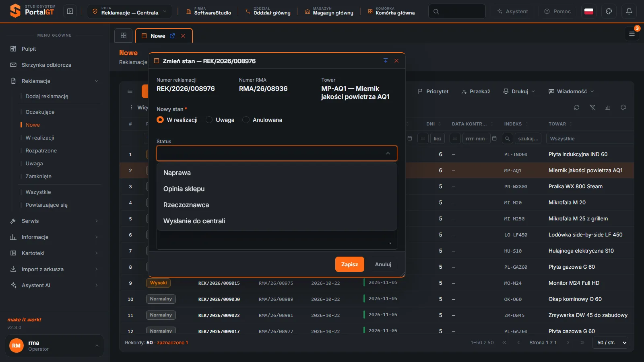Open Oczekujące list in sidebar

click(40, 112)
